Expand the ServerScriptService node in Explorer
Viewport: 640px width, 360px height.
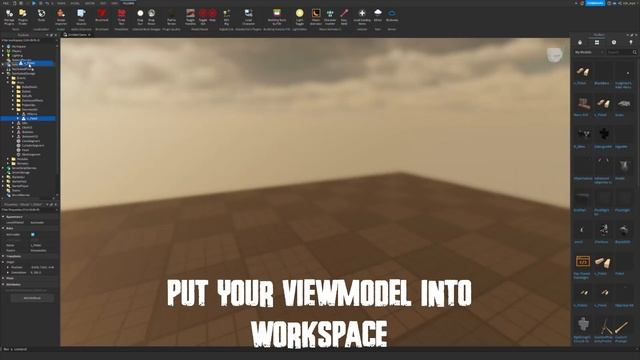point(3,168)
